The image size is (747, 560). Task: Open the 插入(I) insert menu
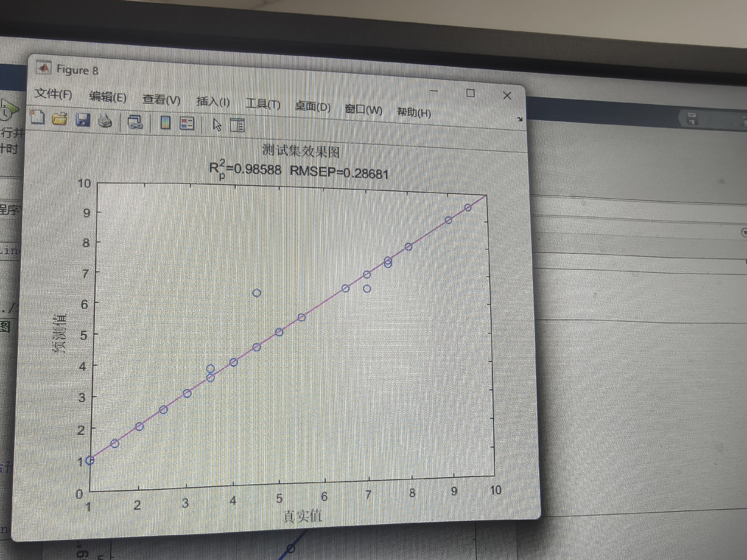pos(213,101)
